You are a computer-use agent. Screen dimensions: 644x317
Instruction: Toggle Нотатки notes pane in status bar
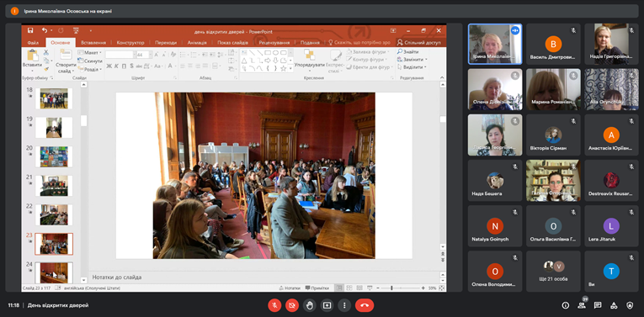pyautogui.click(x=290, y=288)
